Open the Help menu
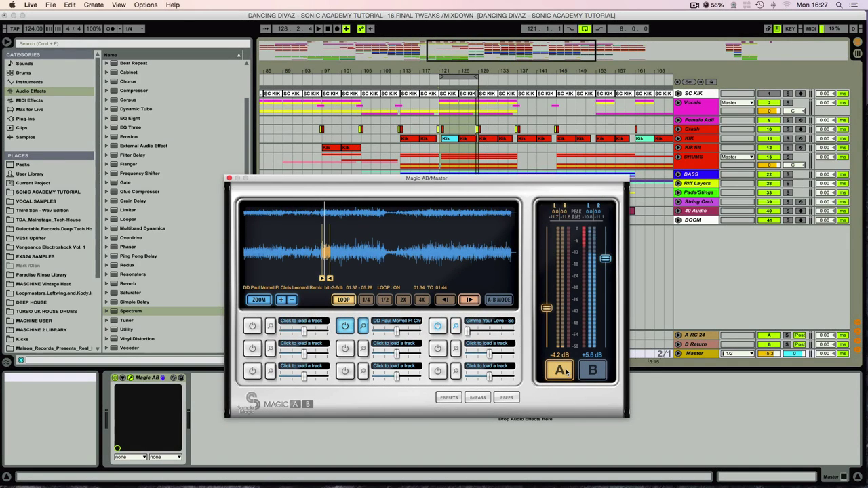This screenshot has height=488, width=868. point(173,5)
